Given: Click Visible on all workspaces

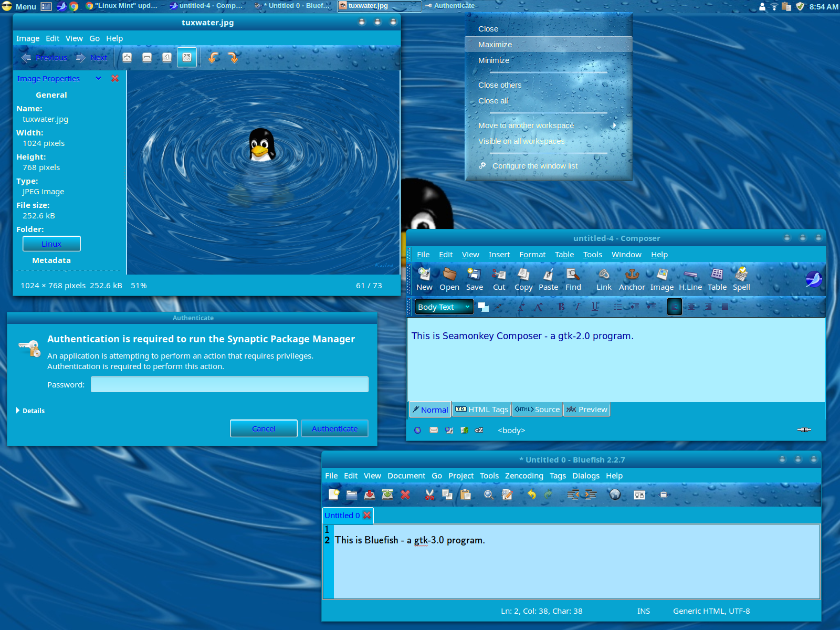Looking at the screenshot, I should coord(548,141).
